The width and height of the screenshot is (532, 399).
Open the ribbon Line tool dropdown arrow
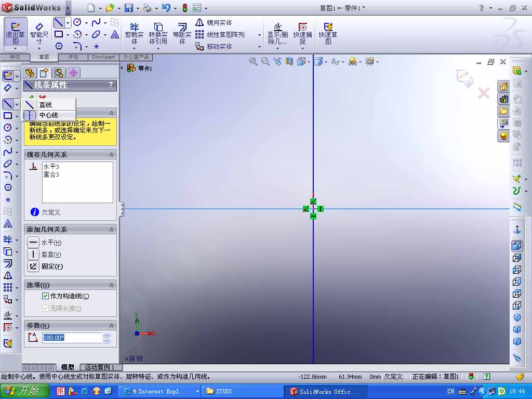click(68, 23)
